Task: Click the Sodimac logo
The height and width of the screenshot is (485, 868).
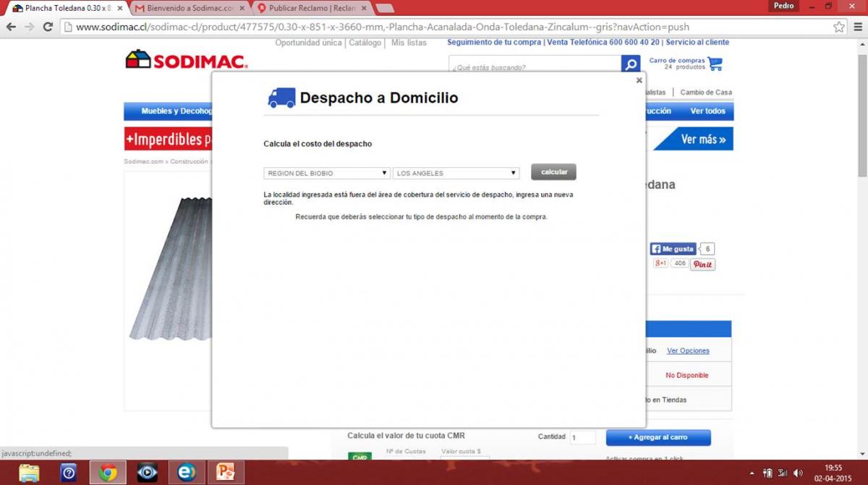Action: pos(187,60)
